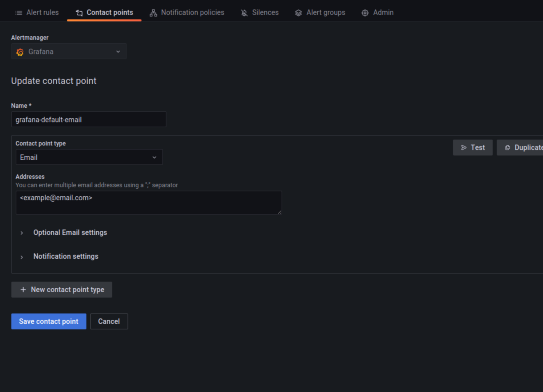Click the Addresses field label
The width and height of the screenshot is (543, 392).
click(30, 177)
